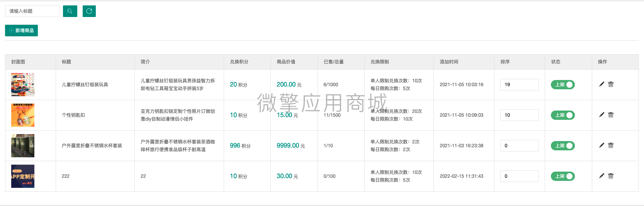Delete the 222 product with trash icon
This screenshot has width=644, height=206.
pos(611,176)
